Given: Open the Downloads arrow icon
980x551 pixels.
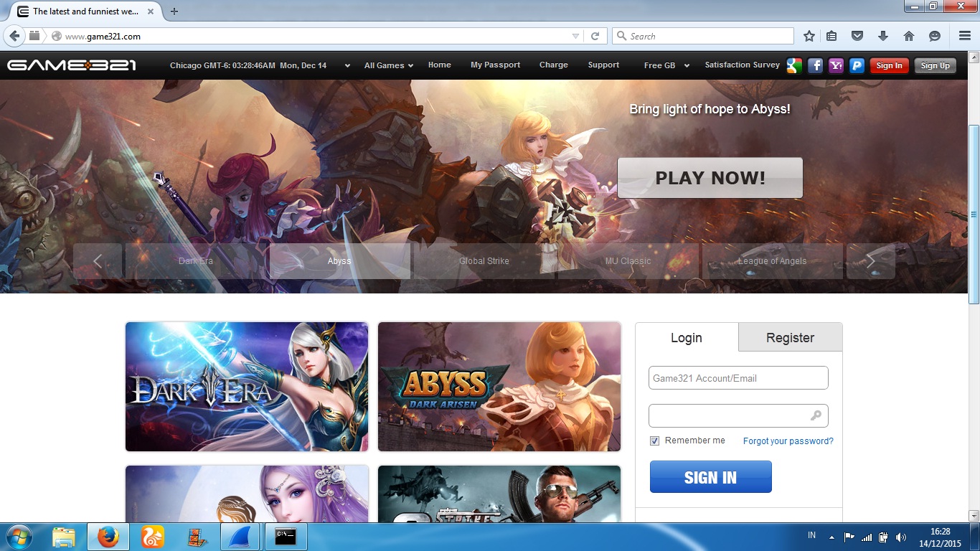Looking at the screenshot, I should (x=883, y=36).
